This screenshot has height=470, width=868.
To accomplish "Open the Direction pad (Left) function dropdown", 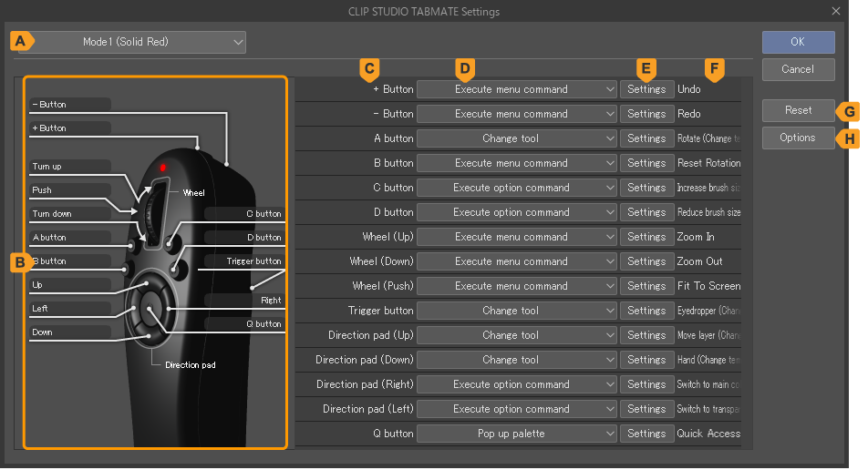I will click(516, 409).
